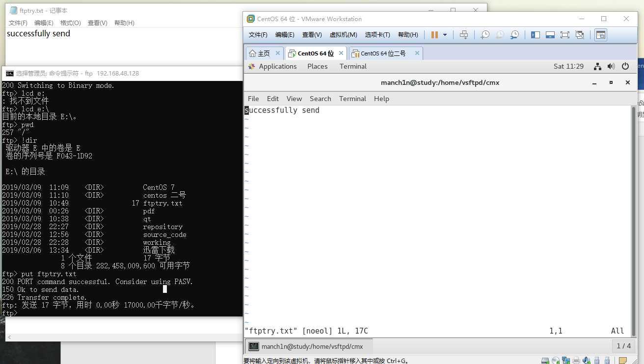Image resolution: width=644 pixels, height=364 pixels.
Task: Click the power icon in GNOME bar
Action: tap(625, 66)
